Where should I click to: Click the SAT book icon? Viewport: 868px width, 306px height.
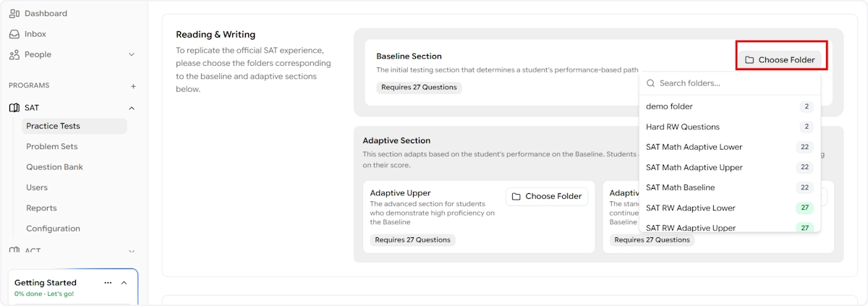coord(14,108)
